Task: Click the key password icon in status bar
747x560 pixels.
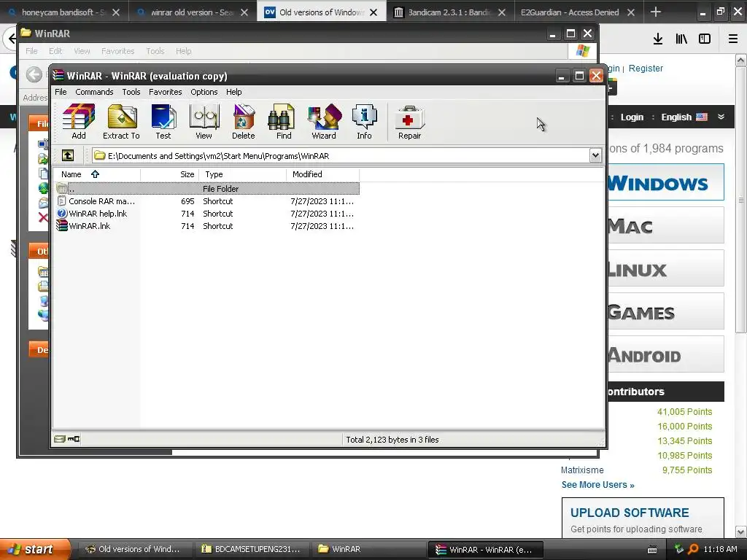Action: tap(74, 439)
